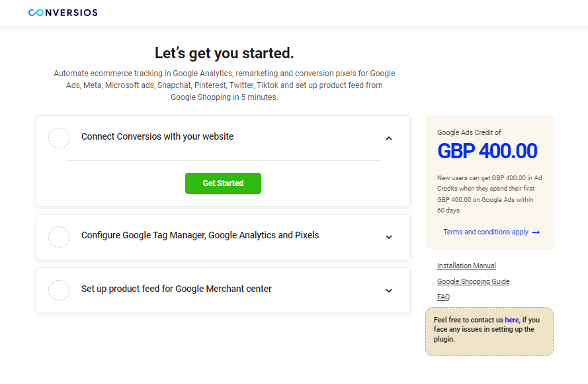Viewport: 588px width, 384px height.
Task: Click the Connect Conversios with your website title
Action: [157, 136]
